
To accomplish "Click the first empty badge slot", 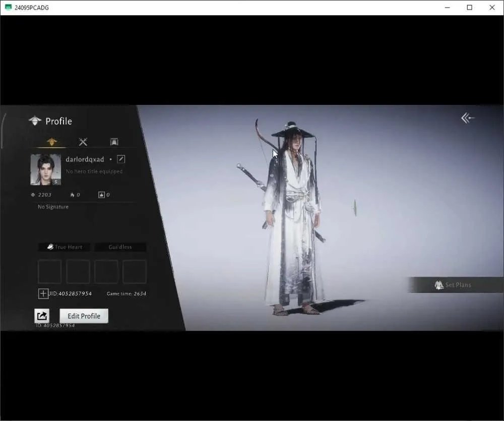I will coord(50,272).
